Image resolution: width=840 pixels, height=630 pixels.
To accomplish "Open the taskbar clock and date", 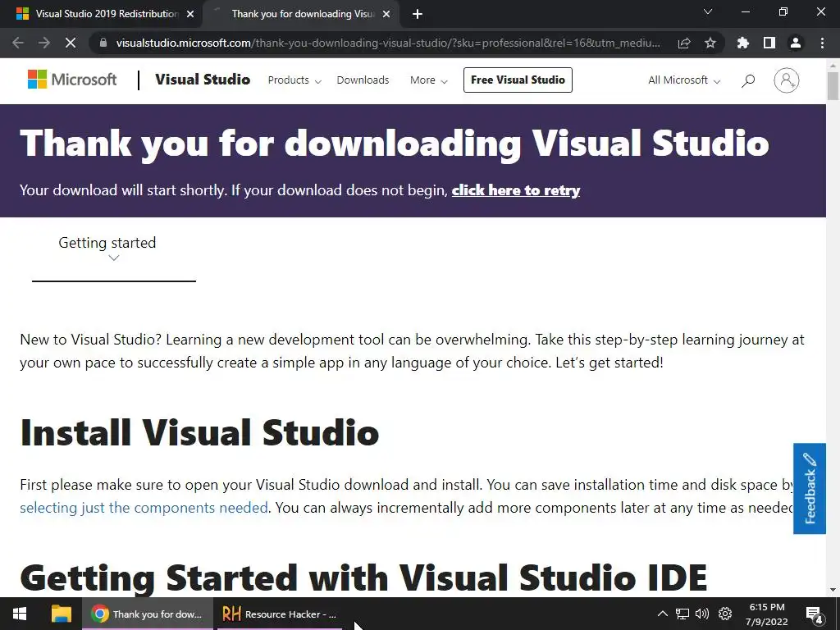I will (x=767, y=614).
